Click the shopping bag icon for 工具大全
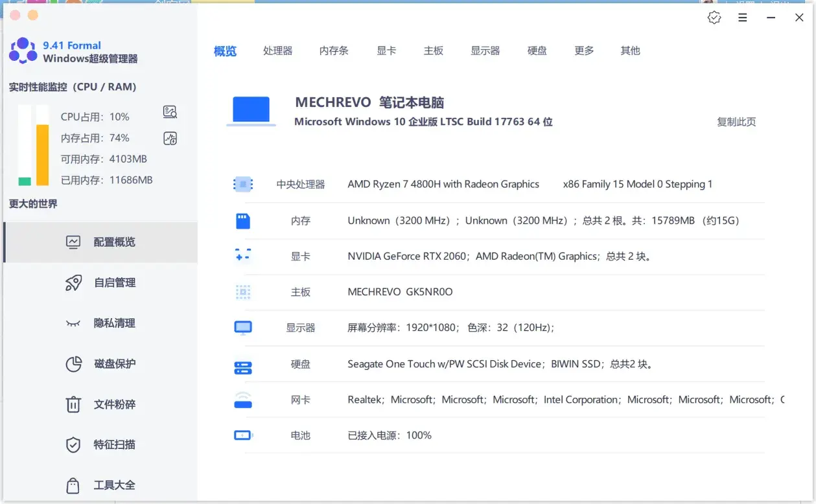This screenshot has width=816, height=504. click(x=73, y=485)
